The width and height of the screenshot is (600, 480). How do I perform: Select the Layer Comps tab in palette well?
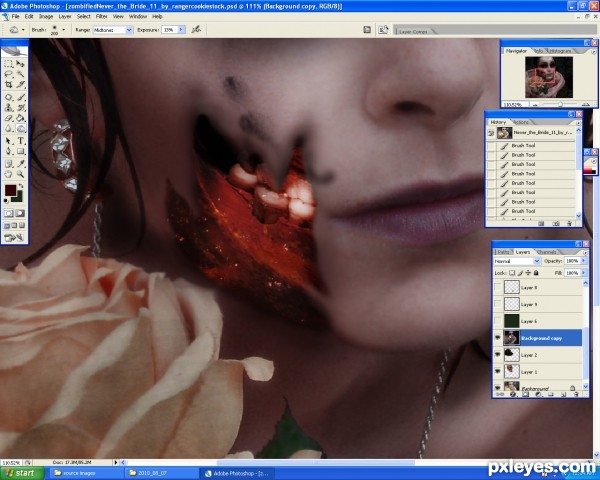(x=413, y=31)
